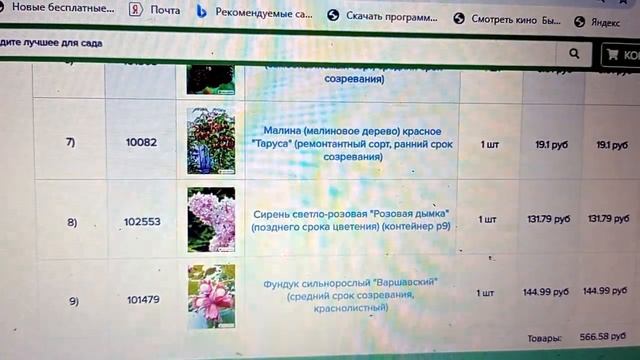640x360 pixels.
Task: Open the Яндекс bookmark
Action: point(597,22)
